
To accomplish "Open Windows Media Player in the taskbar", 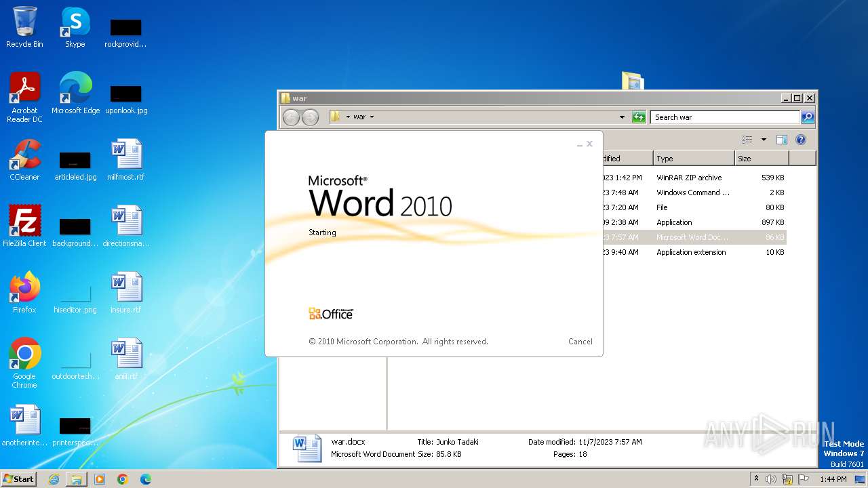I will (100, 479).
